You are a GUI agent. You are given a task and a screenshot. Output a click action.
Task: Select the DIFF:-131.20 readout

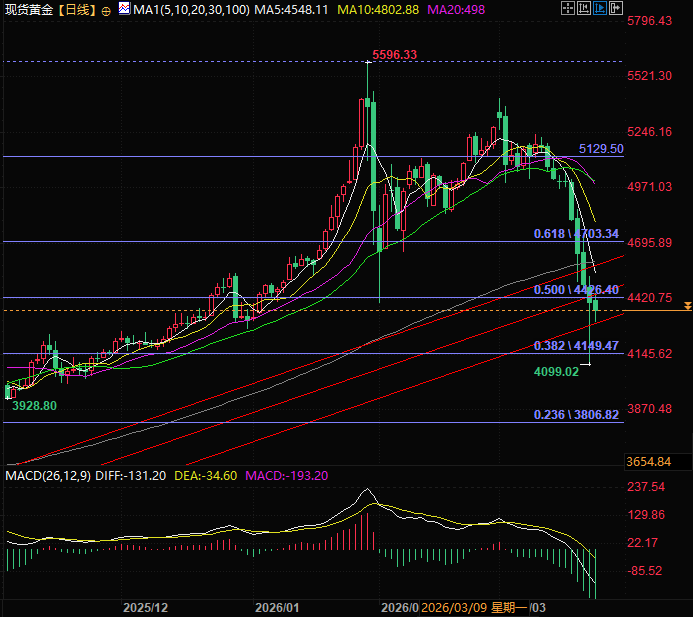coord(130,476)
